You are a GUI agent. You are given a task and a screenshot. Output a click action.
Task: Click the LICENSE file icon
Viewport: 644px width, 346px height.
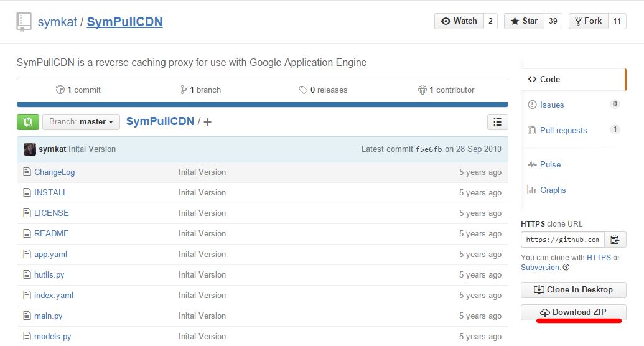[27, 213]
